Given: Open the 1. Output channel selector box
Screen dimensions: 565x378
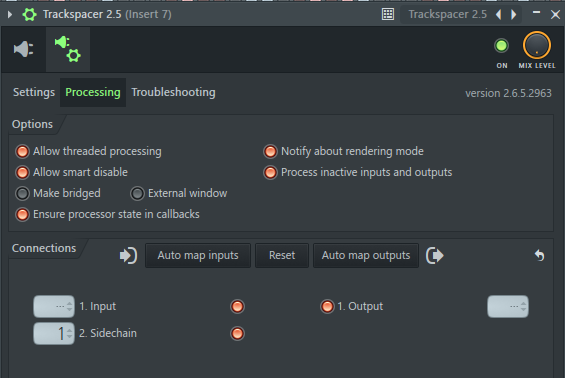Looking at the screenshot, I should (x=508, y=306).
